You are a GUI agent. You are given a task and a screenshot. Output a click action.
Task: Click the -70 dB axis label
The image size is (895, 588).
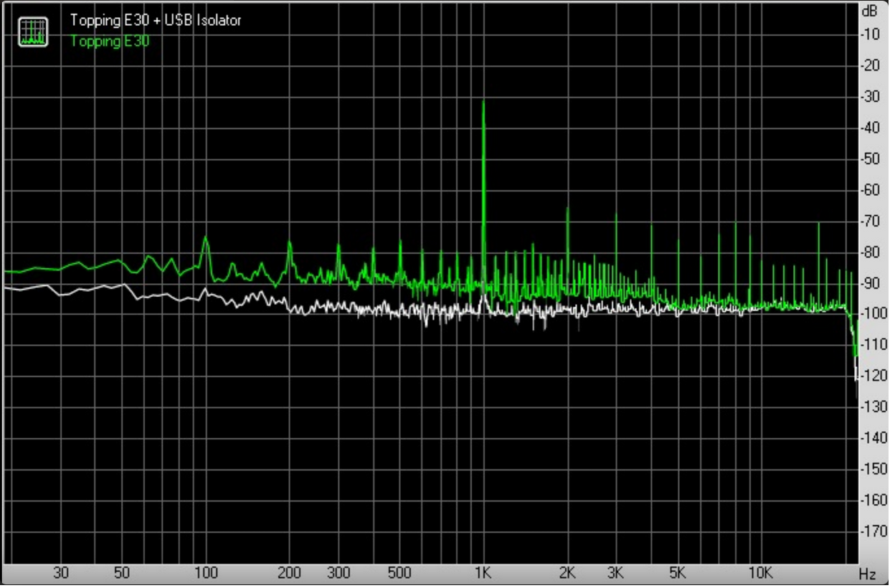coord(870,221)
